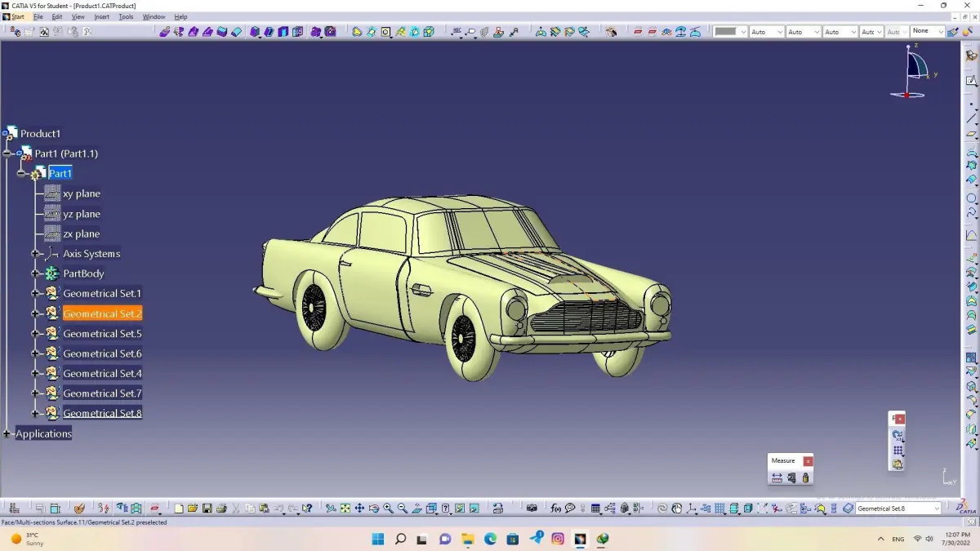Expand Geometrical Set.1 in the tree
This screenshot has width=980, height=551.
35,293
